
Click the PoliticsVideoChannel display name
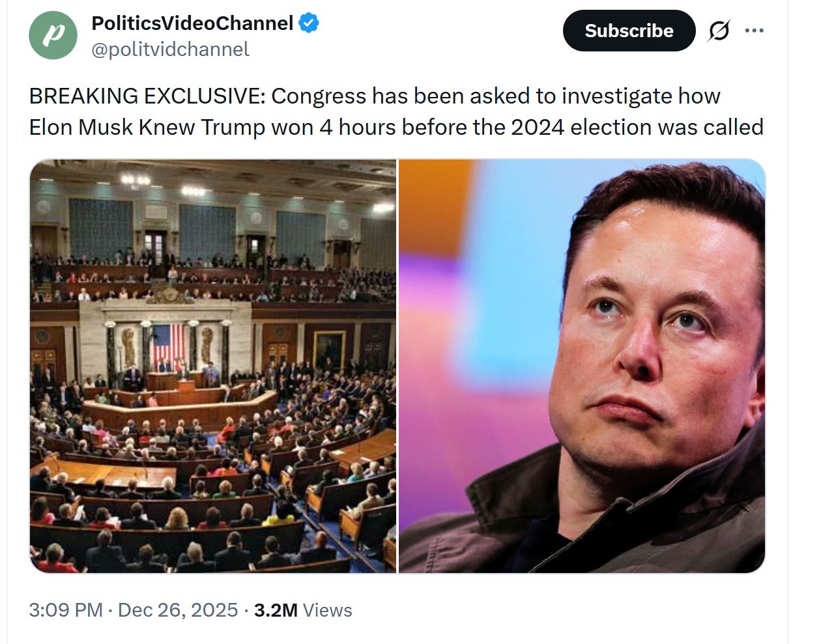click(192, 23)
